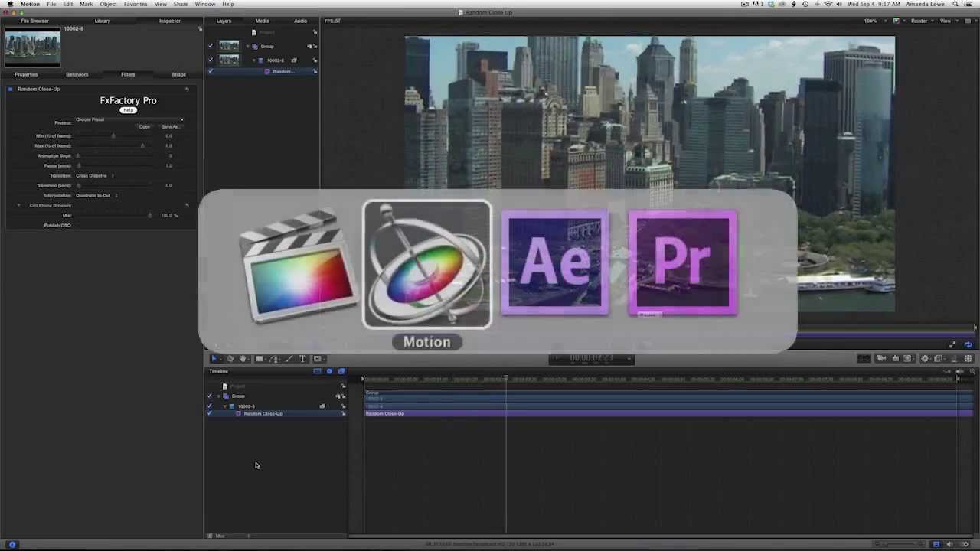Toggle the Group layer checkbox in Layers
This screenshot has height=551, width=980.
click(211, 46)
